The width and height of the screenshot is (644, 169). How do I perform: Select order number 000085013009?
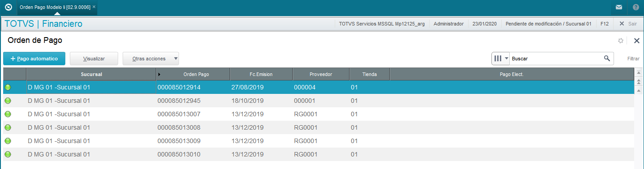point(179,141)
